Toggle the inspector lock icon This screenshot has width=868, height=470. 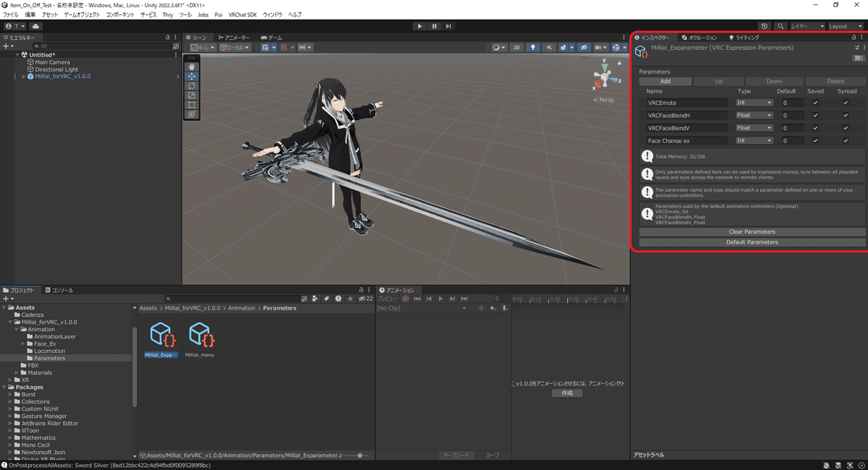853,38
